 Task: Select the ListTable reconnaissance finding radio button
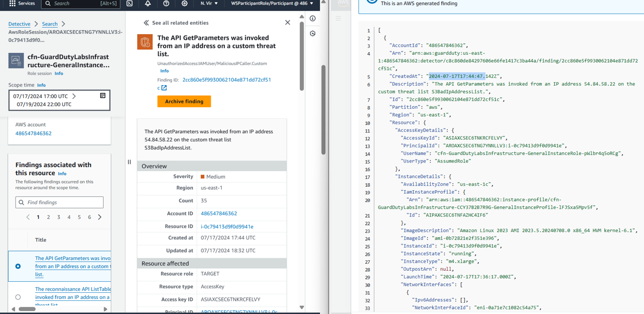[x=18, y=297]
